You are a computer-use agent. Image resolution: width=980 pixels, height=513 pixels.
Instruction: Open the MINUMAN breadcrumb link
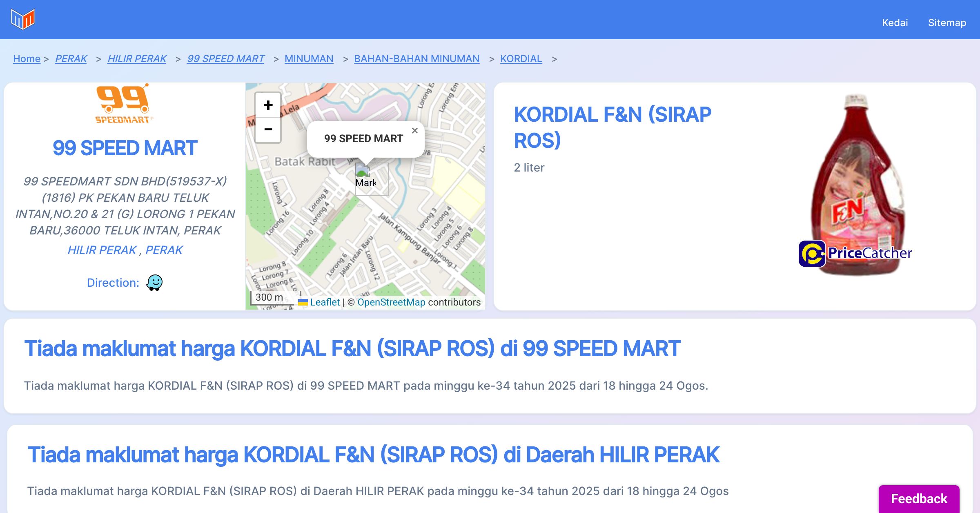[x=309, y=58]
